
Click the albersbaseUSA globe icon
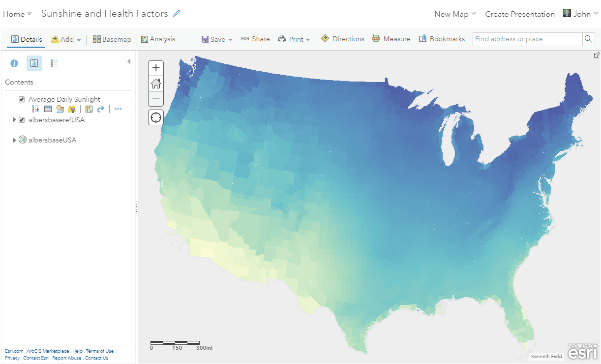[x=23, y=140]
